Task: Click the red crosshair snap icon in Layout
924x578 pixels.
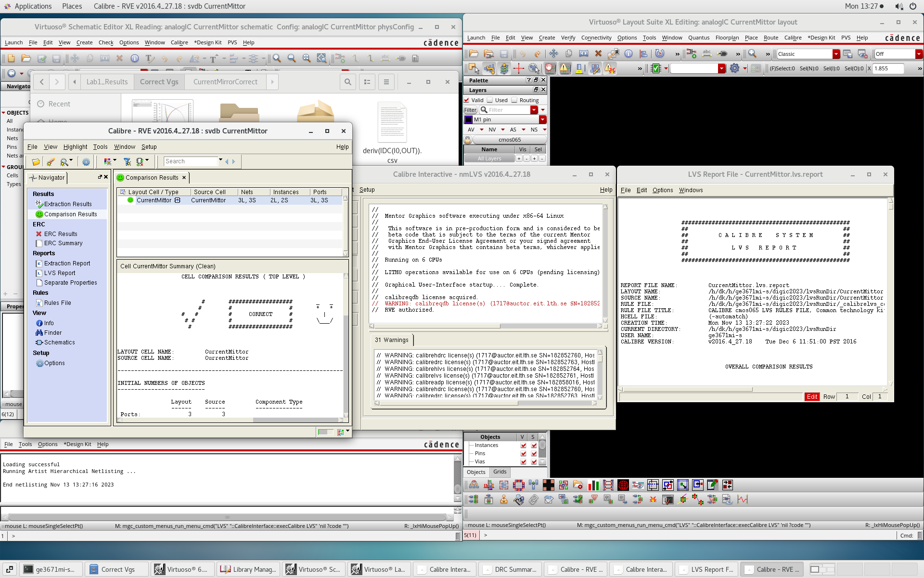Action: coord(519,69)
